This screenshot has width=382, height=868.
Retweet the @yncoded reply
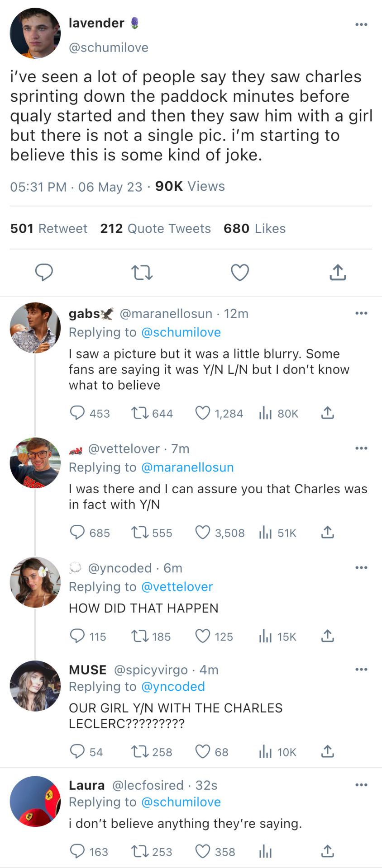pos(138,637)
